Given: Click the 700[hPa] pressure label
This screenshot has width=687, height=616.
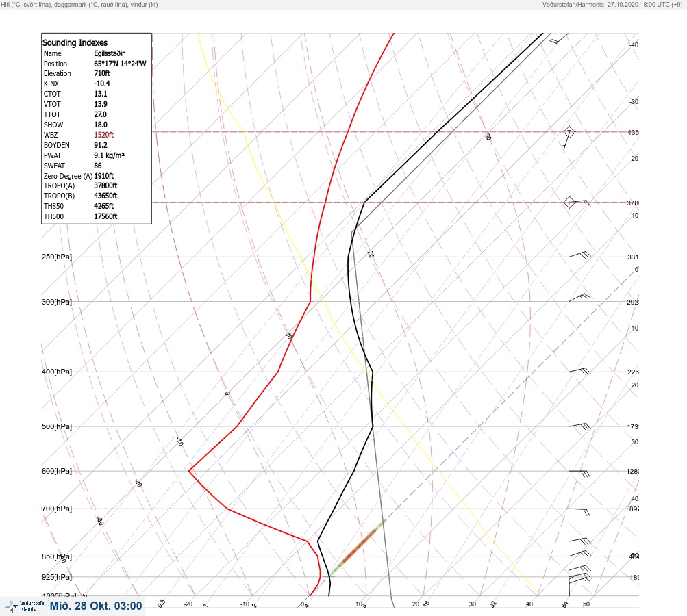Looking at the screenshot, I should click(x=57, y=509).
